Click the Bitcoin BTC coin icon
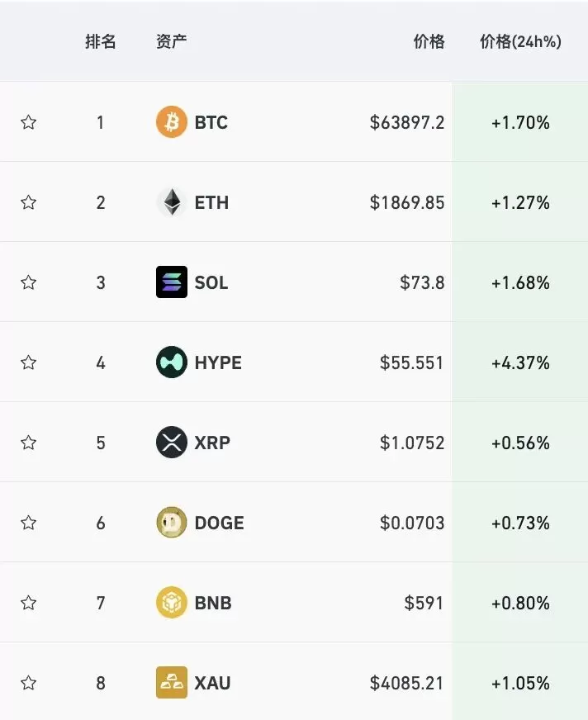Screen dimensions: 588x720 [171, 122]
